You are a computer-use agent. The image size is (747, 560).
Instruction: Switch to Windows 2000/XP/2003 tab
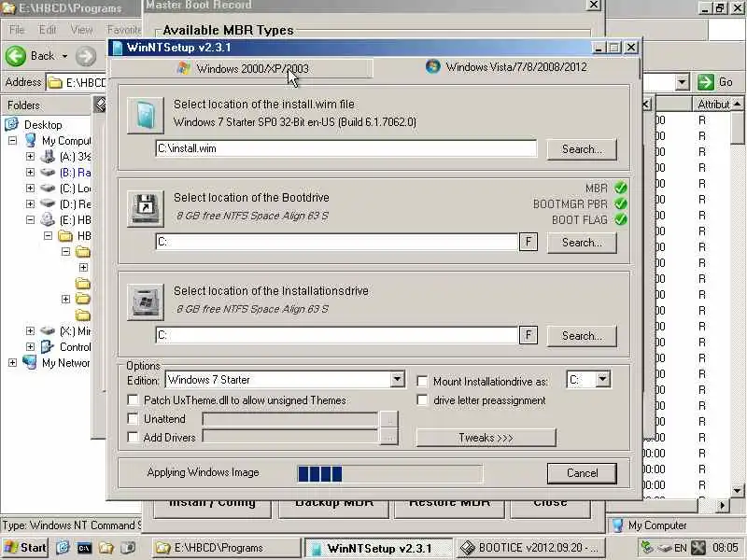tap(242, 68)
